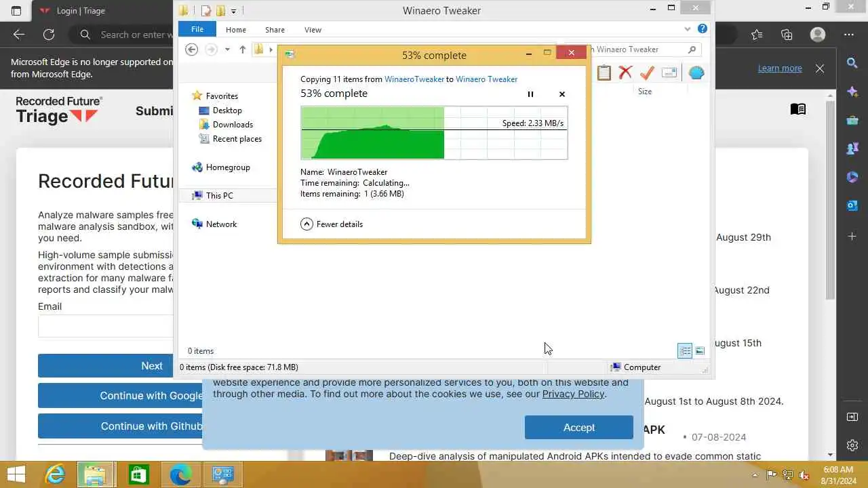Switch to the View ribbon tab
Screen dimensions: 868x488
313,30
